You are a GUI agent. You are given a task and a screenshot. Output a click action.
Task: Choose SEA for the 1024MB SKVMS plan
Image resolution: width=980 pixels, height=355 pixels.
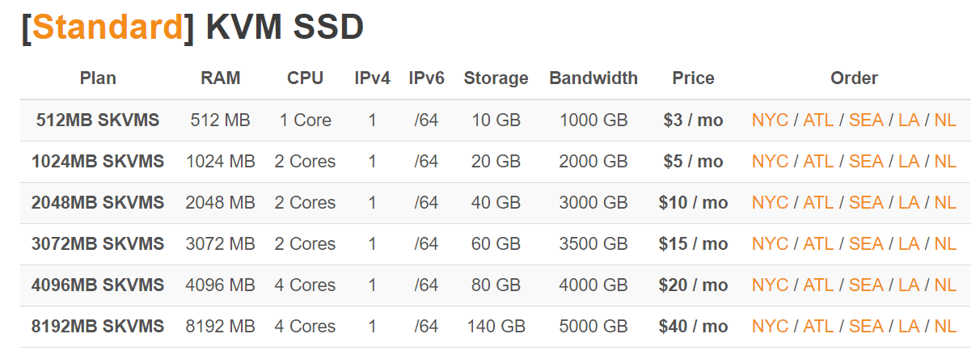[866, 162]
